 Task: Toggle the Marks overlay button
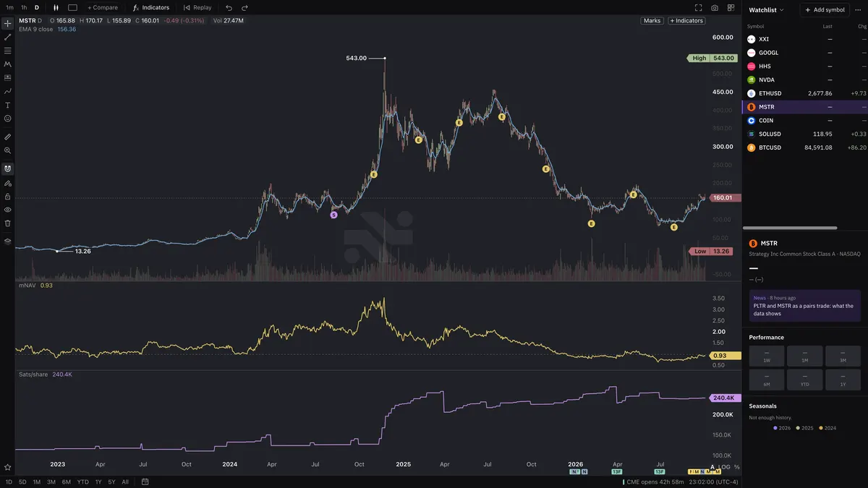point(652,20)
